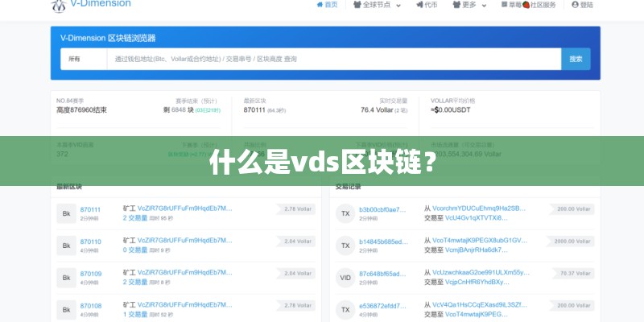
Task: Focus the wallet address search input field
Action: (334, 59)
